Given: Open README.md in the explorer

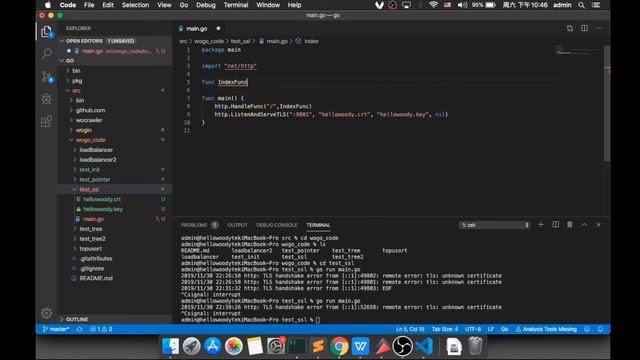Looking at the screenshot, I should pos(114,278).
